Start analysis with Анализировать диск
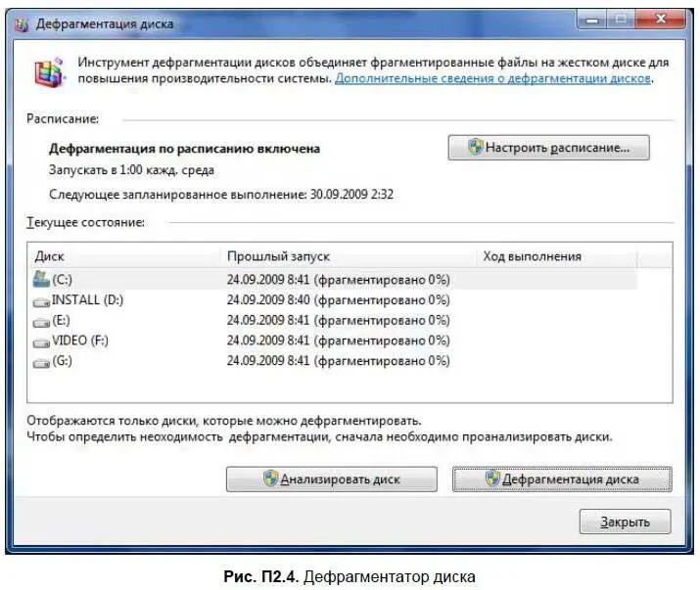The image size is (700, 590). pos(332,479)
